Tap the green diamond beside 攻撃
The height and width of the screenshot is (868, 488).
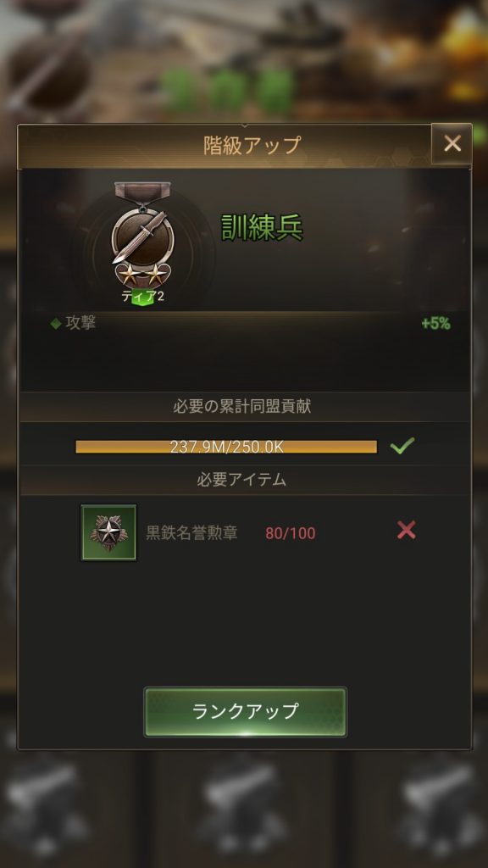pos(55,324)
